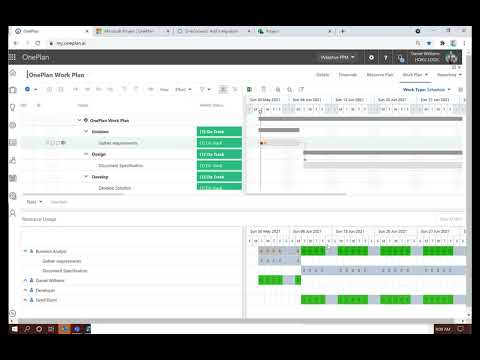This screenshot has width=480, height=360.
Task: Click the On Track status for Develop
Action: [x=219, y=177]
